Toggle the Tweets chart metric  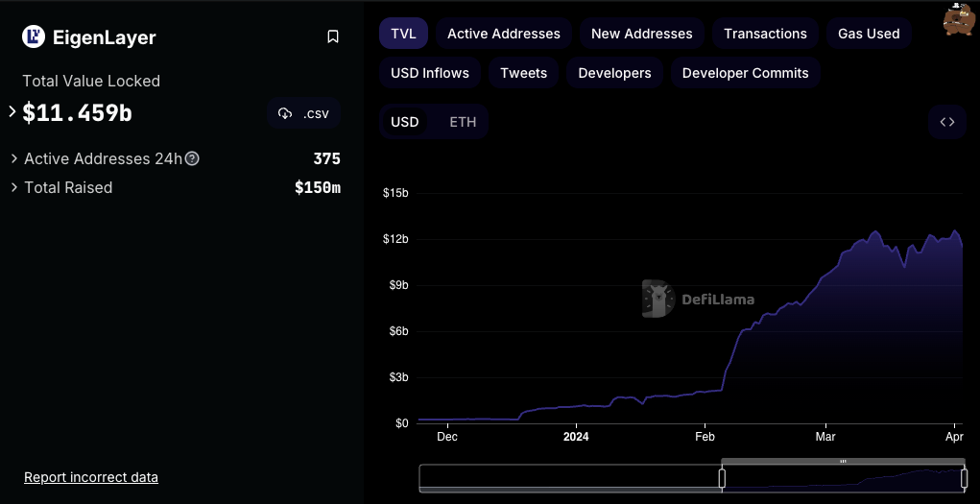524,73
